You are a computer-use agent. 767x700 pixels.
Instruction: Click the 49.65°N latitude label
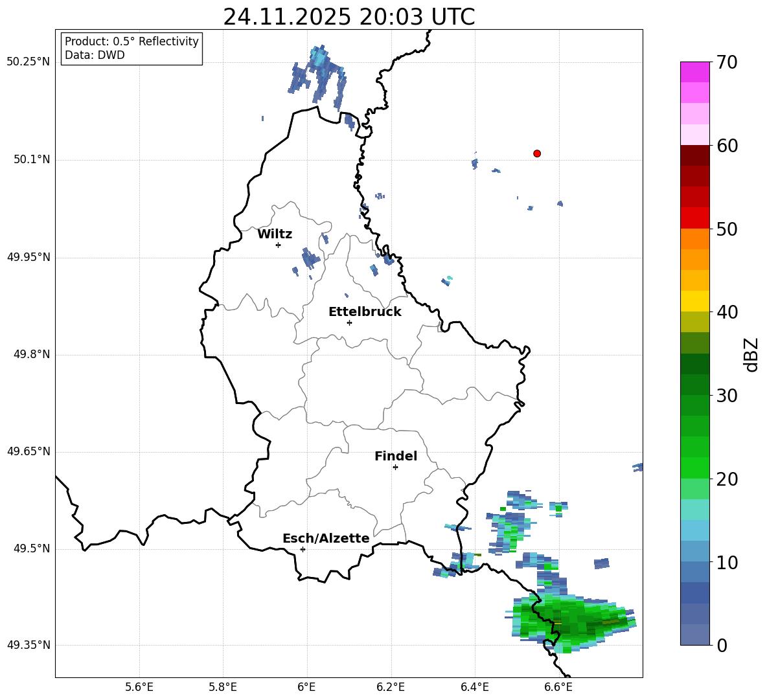[29, 451]
